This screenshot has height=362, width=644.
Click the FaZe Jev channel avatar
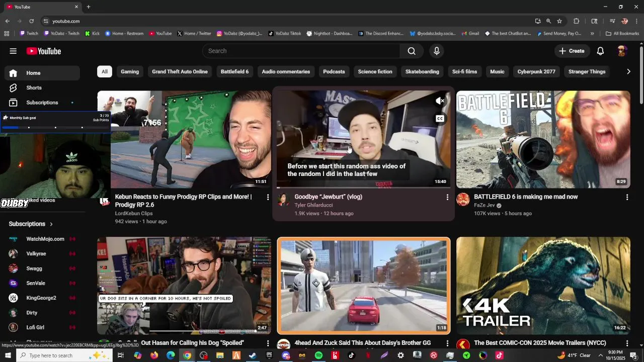[463, 200]
